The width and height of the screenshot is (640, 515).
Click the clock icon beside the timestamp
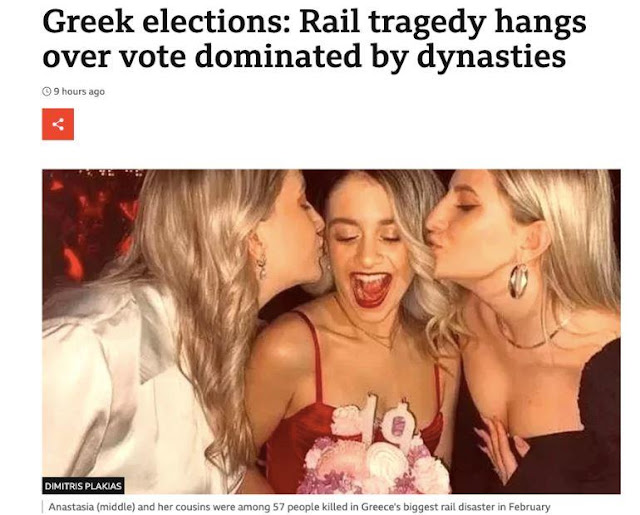[x=47, y=91]
